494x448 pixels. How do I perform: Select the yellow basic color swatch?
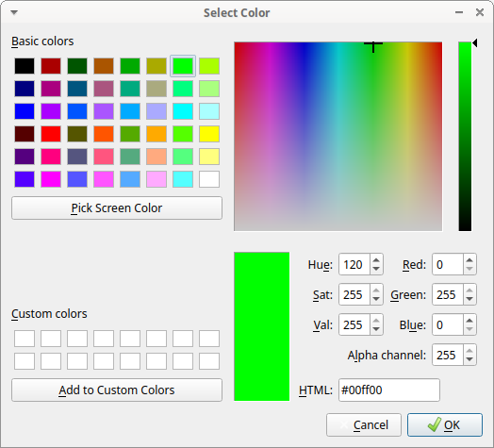coord(209,134)
